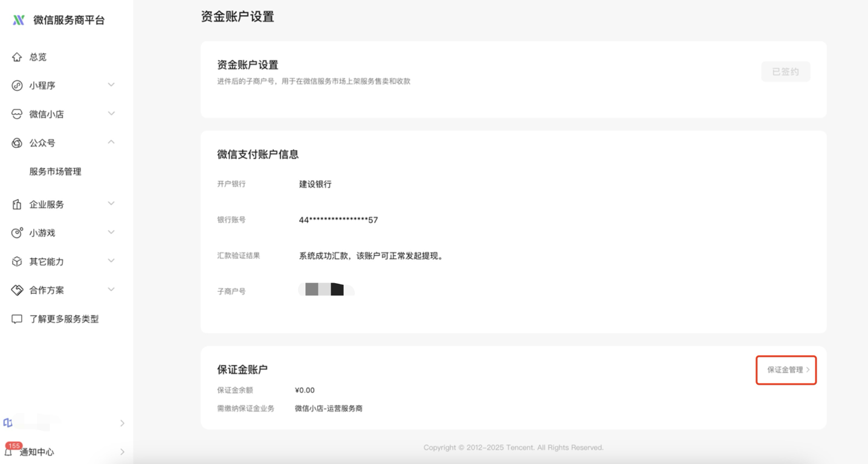This screenshot has width=868, height=464.
Task: Click the 微信小店 shop icon
Action: 17,114
